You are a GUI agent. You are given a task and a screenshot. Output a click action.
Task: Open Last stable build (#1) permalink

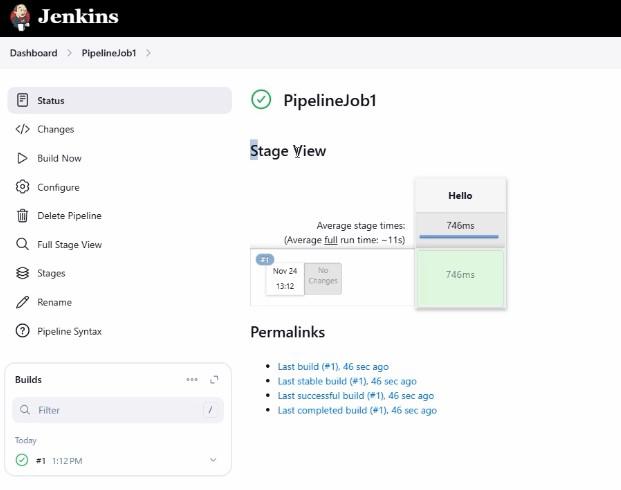(x=347, y=381)
